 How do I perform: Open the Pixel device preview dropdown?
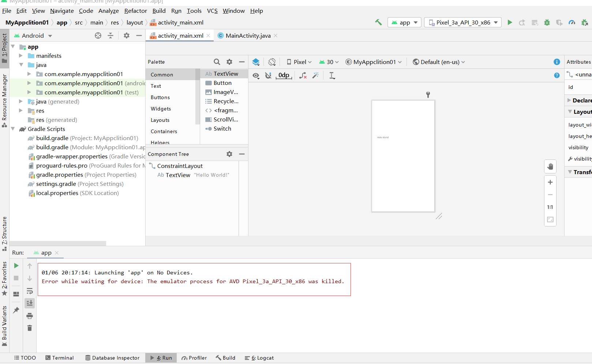299,62
